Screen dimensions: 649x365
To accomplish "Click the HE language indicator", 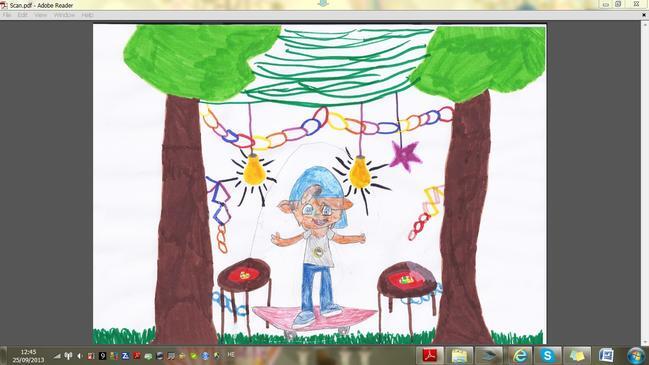I will tap(231, 355).
